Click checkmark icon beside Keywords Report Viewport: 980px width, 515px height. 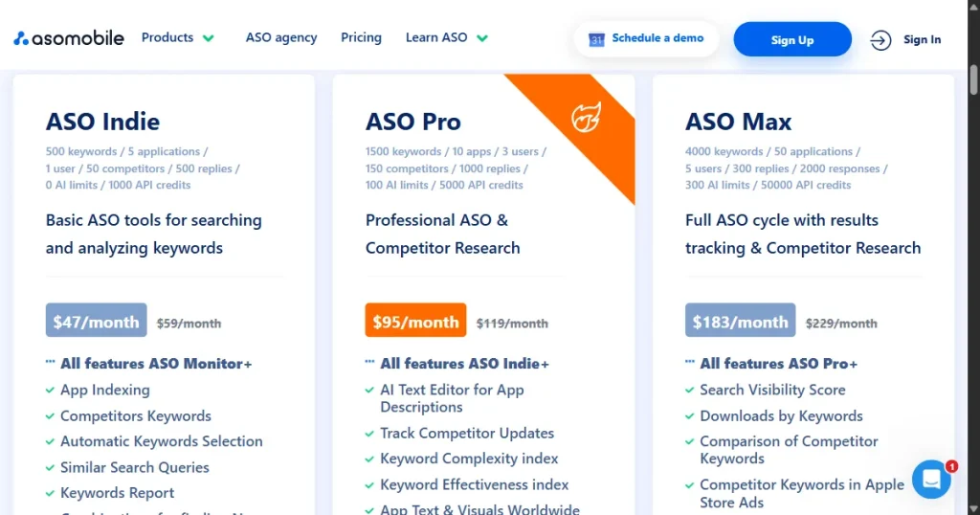[x=50, y=493]
